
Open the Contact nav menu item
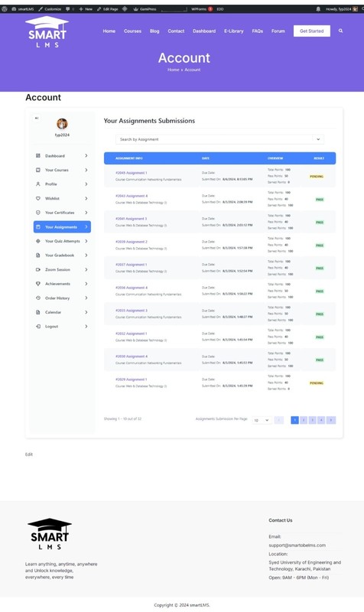(176, 31)
